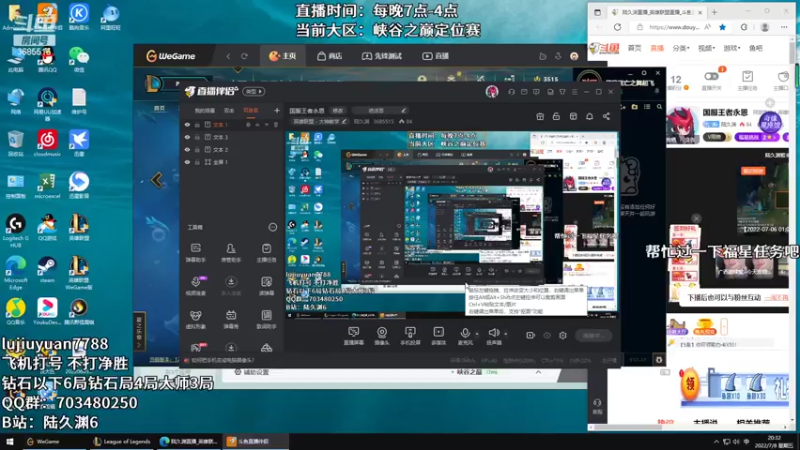Add 多媒体 media source
The width and height of the screenshot is (800, 450).
click(438, 336)
